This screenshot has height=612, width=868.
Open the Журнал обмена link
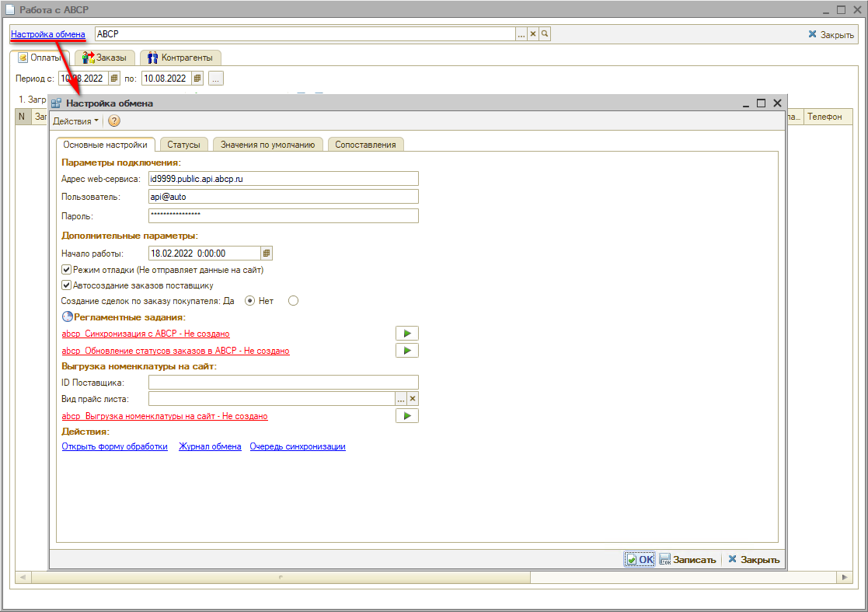[x=210, y=446]
